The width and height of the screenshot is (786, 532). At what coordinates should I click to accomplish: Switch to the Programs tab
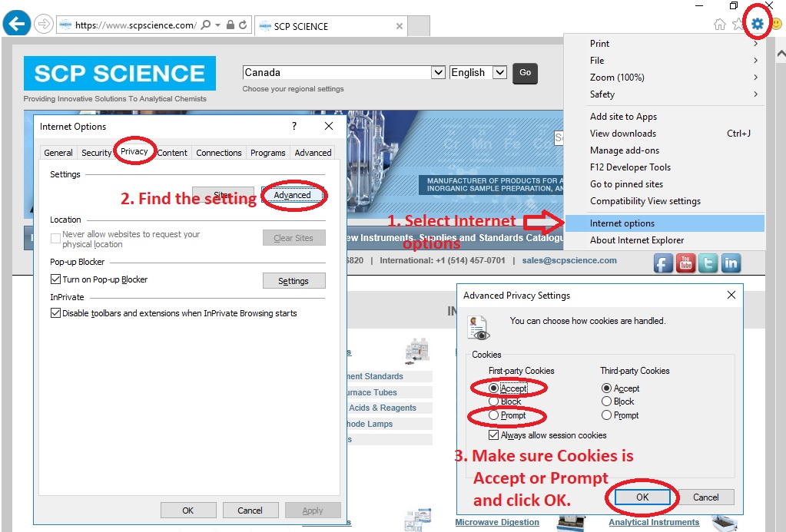[267, 153]
